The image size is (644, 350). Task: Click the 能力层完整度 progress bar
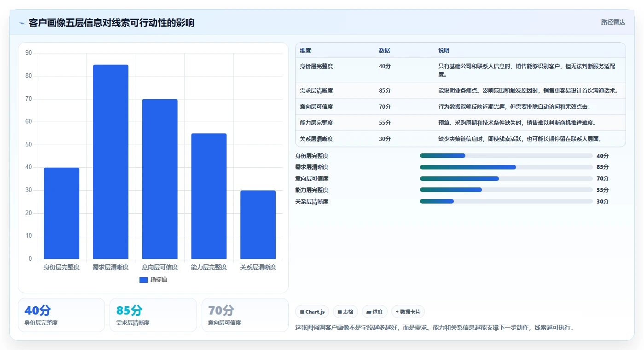point(506,190)
